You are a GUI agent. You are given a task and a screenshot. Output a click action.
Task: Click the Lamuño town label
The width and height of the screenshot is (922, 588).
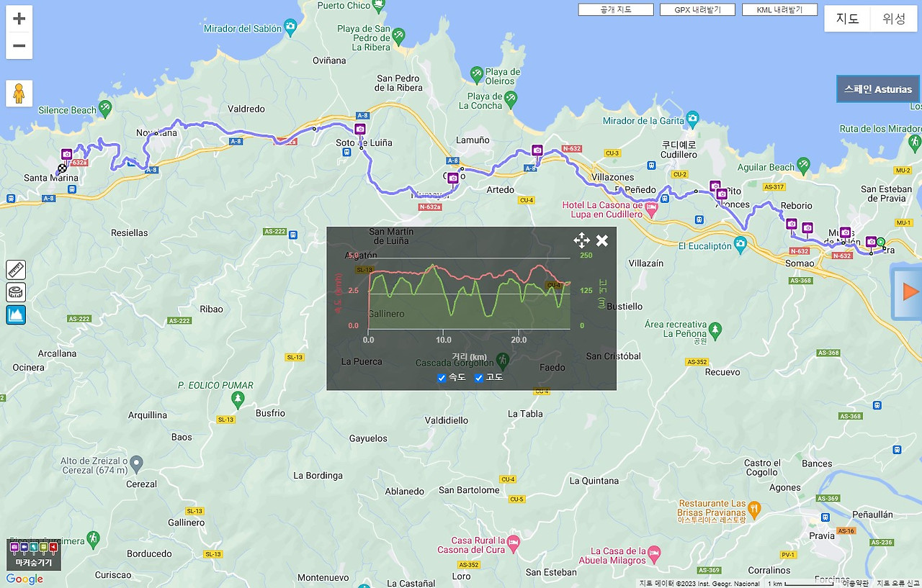(473, 141)
